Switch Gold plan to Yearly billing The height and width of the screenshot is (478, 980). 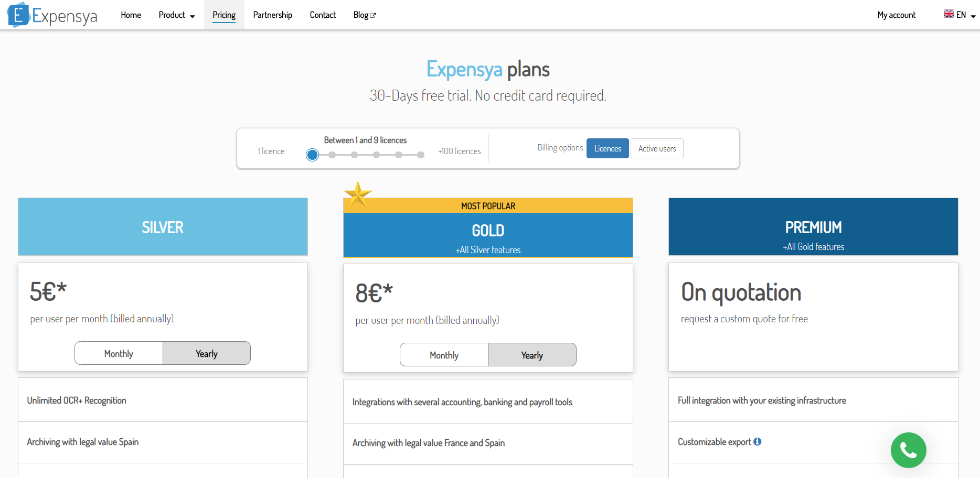532,355
